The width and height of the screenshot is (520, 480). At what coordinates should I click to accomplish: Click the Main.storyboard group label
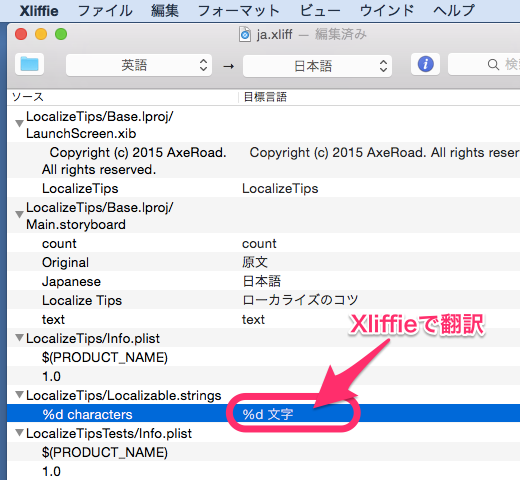pyautogui.click(x=100, y=216)
